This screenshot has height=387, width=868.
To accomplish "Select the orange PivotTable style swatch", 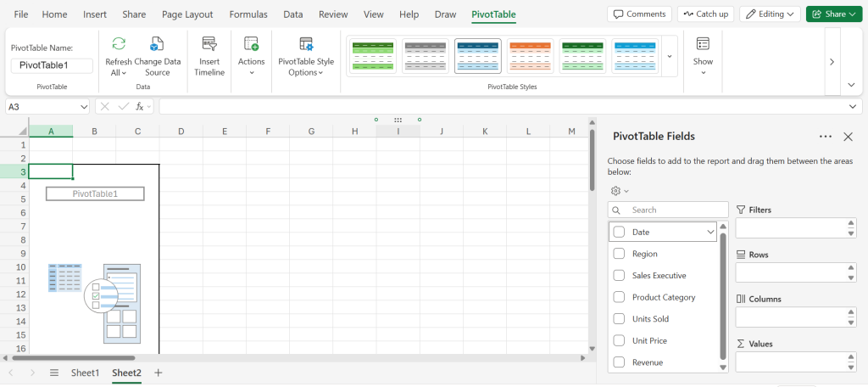I will point(530,56).
